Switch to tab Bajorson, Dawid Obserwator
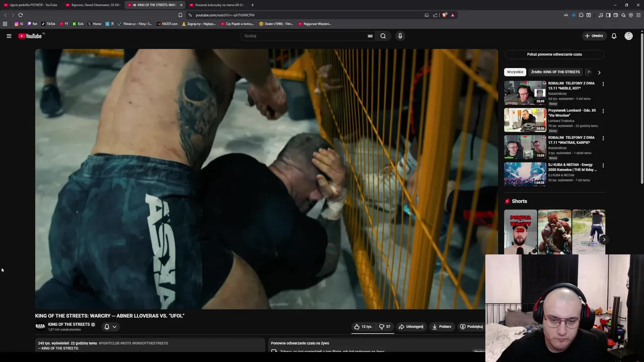Screen dimensions: 644x362 [x=93, y=5]
